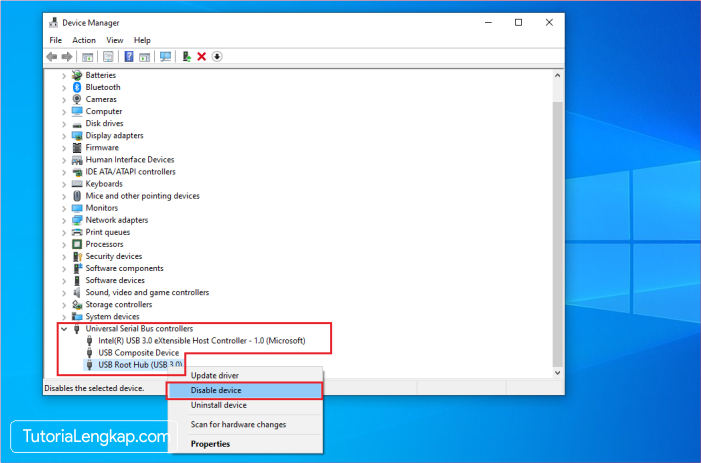Open the File menu
The width and height of the screenshot is (701, 463).
pos(55,40)
